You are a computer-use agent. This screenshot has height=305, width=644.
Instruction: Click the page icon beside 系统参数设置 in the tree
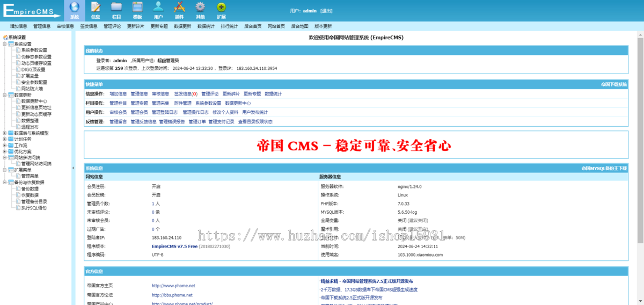[18, 50]
